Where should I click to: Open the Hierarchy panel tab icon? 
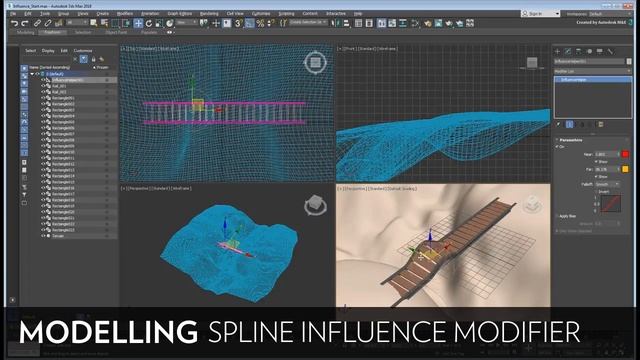pyautogui.click(x=578, y=51)
